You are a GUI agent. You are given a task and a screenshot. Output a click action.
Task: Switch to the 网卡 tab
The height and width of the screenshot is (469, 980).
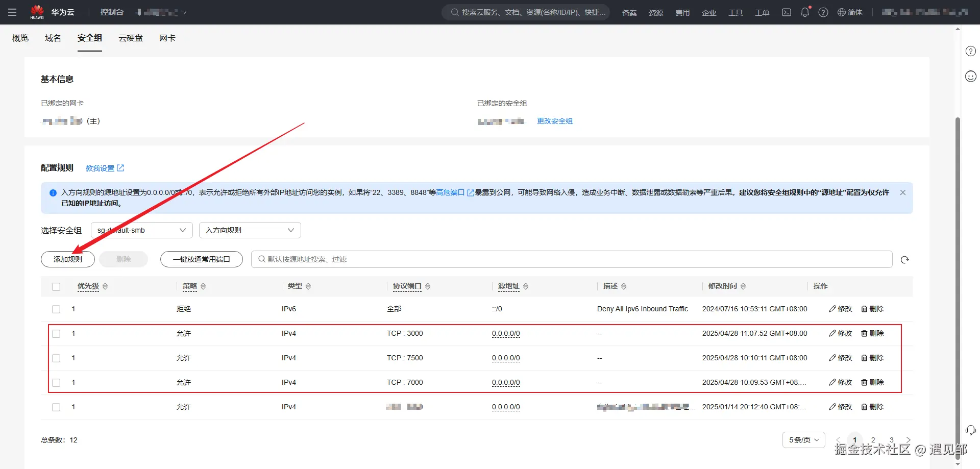(x=167, y=38)
